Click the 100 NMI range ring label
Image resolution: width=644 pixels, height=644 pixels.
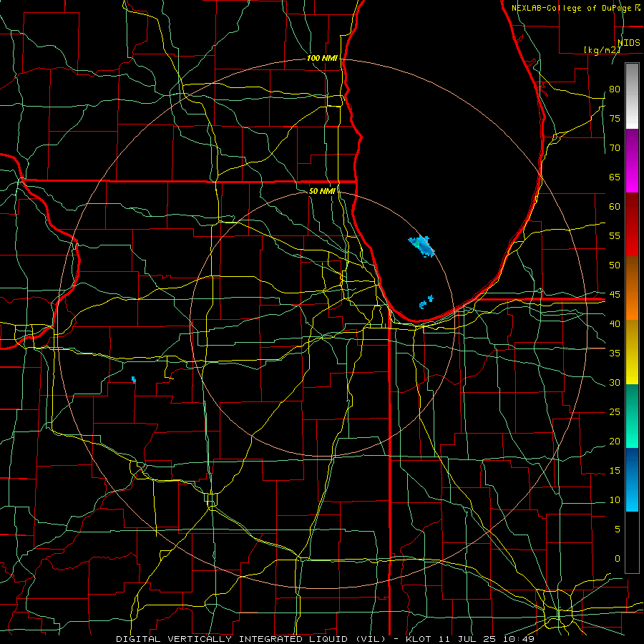point(322,58)
